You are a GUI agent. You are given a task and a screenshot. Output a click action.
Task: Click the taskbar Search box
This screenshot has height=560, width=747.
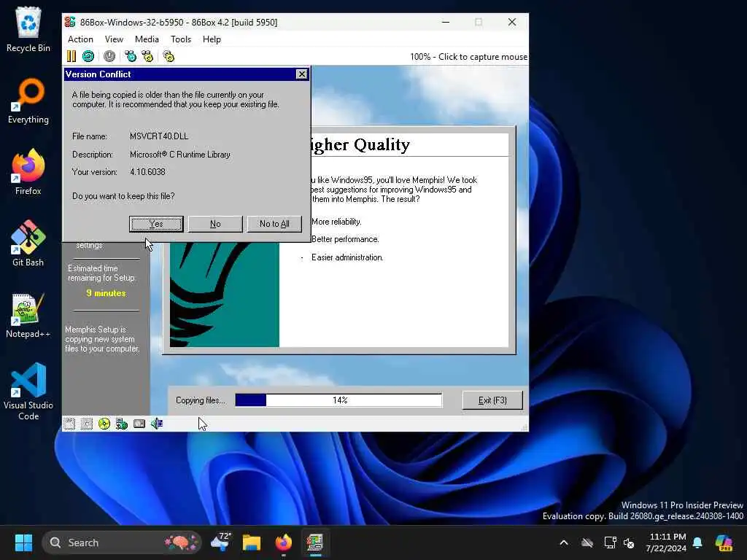click(x=122, y=542)
